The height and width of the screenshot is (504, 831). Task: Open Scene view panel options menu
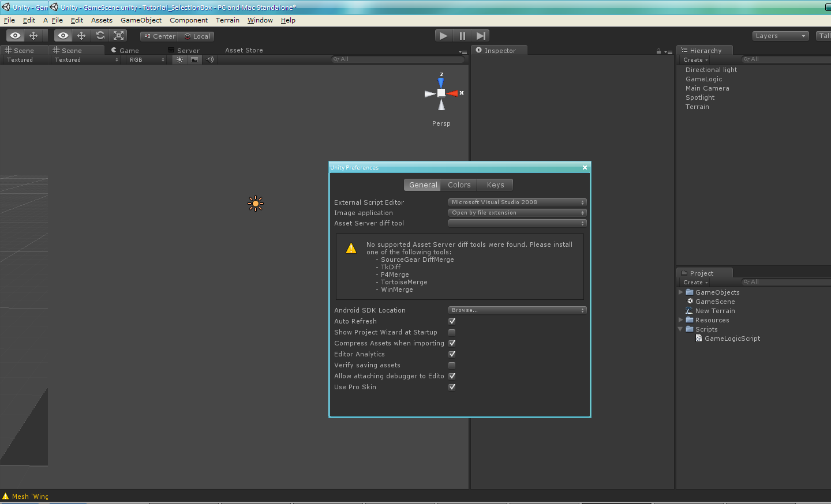(x=463, y=52)
